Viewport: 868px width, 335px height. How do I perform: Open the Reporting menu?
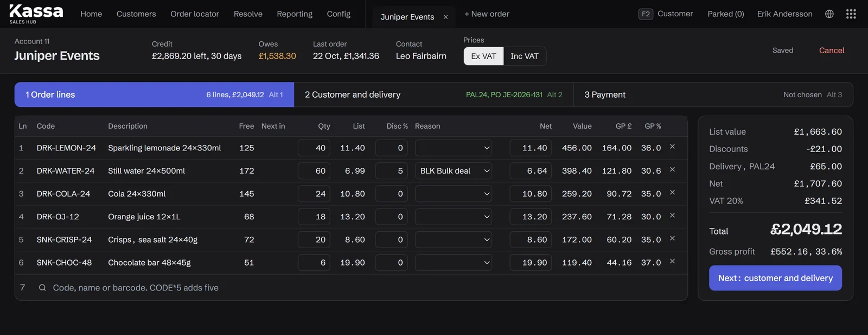tap(295, 14)
